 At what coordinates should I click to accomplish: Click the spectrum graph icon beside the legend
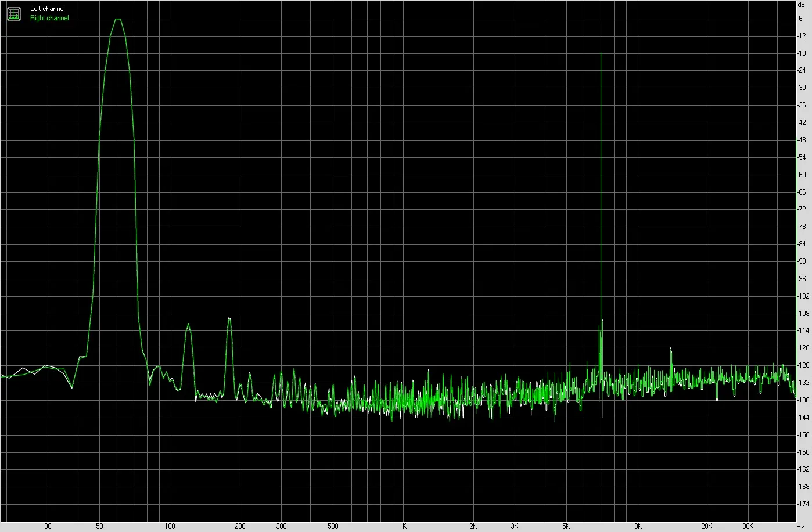tap(13, 14)
